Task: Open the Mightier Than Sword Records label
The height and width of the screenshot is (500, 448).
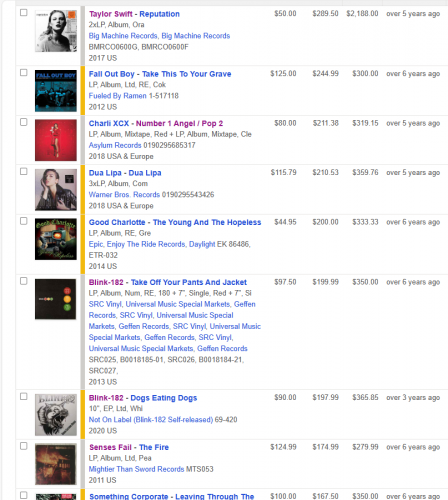Action: 136,469
